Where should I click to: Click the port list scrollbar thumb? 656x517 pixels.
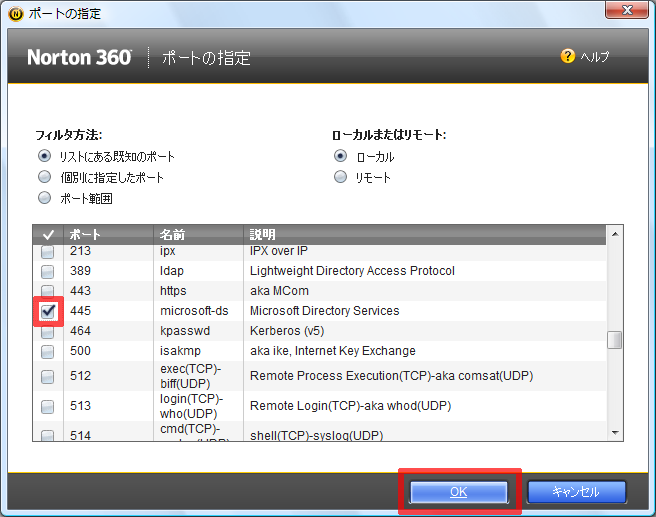coord(615,340)
